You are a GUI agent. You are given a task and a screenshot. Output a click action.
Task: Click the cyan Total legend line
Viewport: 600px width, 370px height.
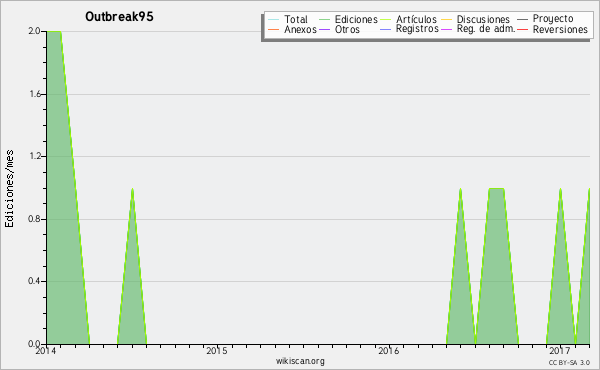274,19
